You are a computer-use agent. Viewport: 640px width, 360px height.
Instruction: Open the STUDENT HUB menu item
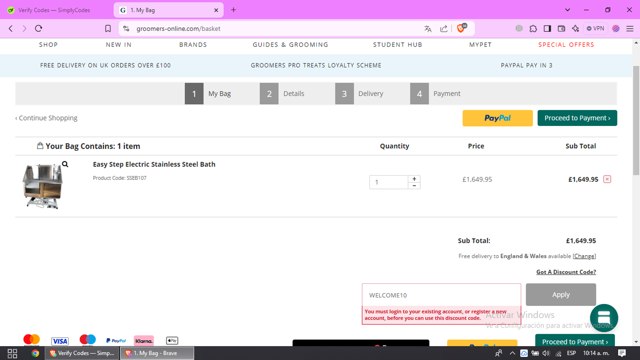(x=398, y=44)
